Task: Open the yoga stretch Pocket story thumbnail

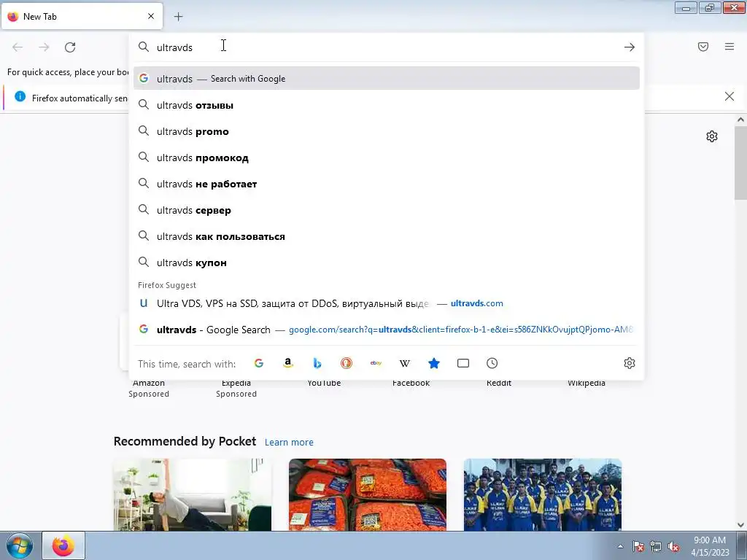Action: tap(193, 495)
